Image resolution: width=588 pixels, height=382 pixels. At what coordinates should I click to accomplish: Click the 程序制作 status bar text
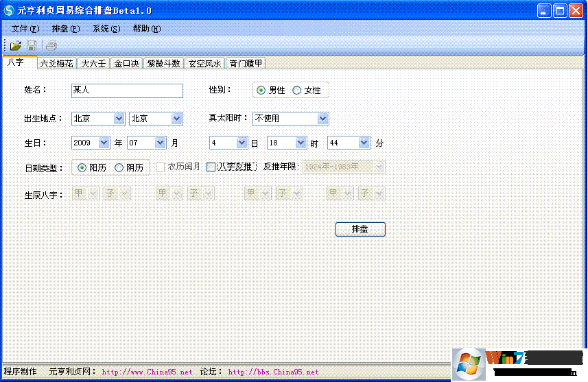coord(21,372)
